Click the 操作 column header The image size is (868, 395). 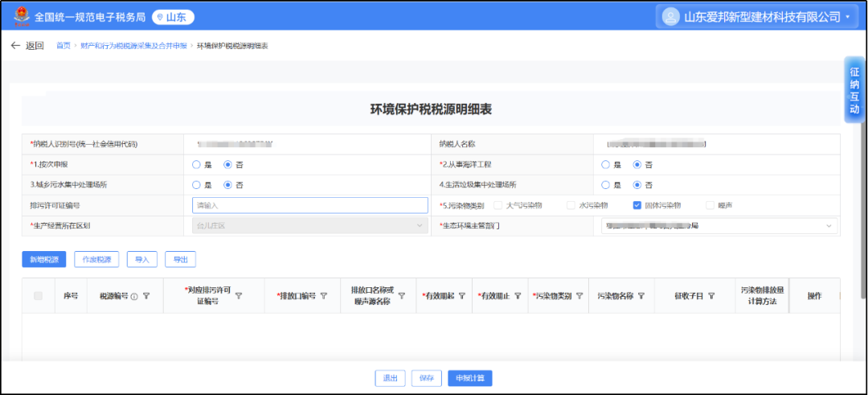point(813,296)
